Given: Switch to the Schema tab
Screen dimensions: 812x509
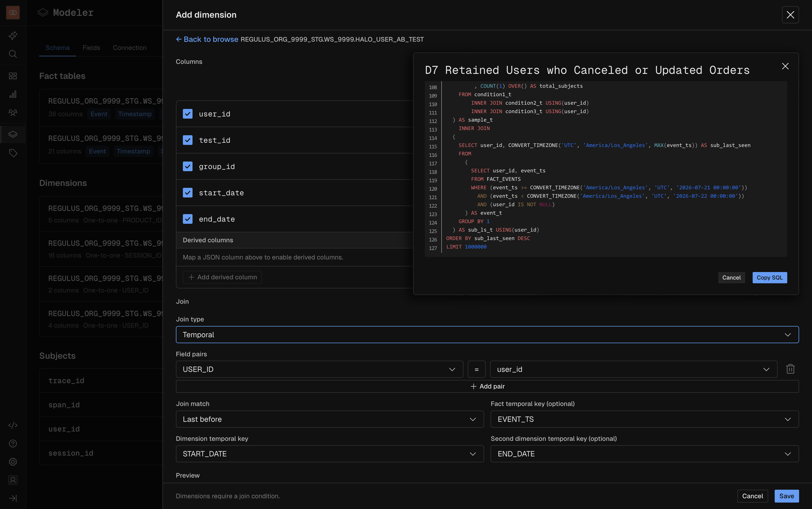Looking at the screenshot, I should tap(57, 48).
